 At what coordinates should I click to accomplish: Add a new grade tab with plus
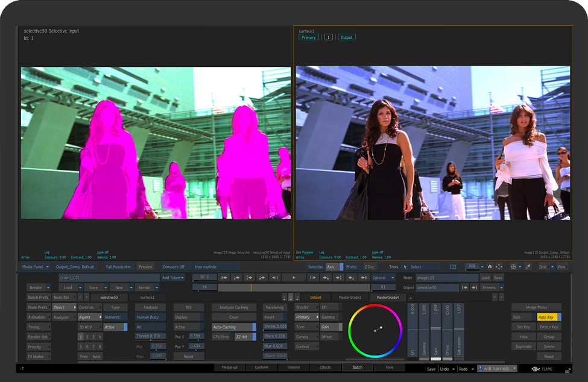coord(411,298)
